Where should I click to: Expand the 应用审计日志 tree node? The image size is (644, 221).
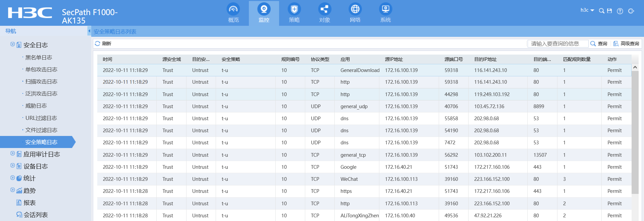(x=12, y=153)
